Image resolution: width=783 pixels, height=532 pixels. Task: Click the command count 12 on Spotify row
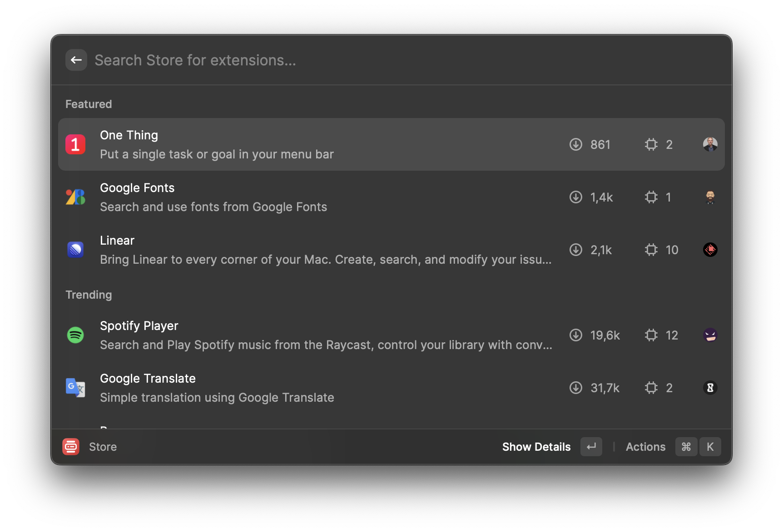672,335
